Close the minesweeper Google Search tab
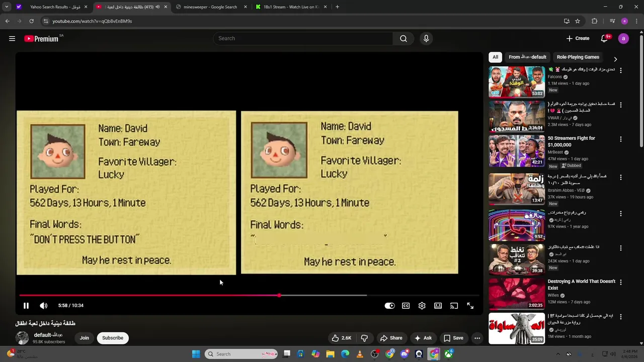644x362 pixels. click(246, 7)
